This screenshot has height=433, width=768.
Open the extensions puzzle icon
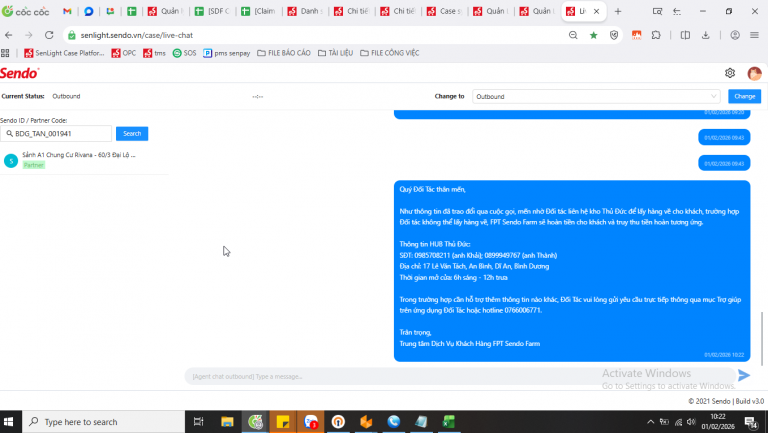click(656, 35)
